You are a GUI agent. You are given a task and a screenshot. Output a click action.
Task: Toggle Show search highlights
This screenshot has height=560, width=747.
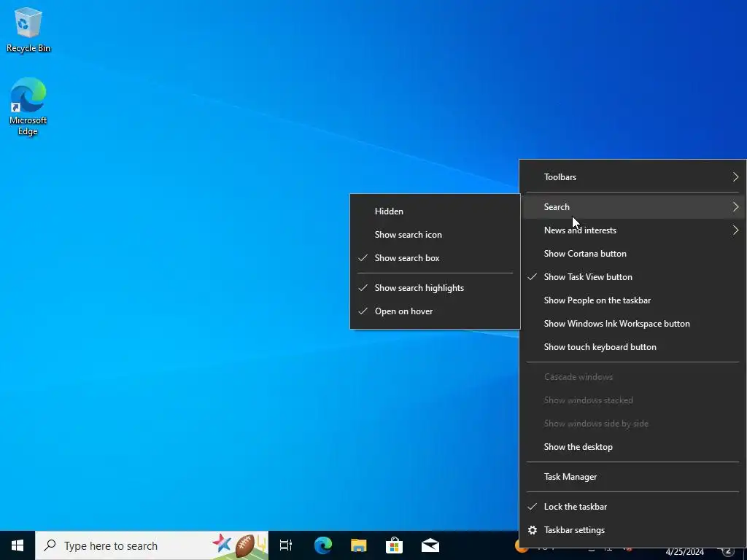pyautogui.click(x=435, y=287)
